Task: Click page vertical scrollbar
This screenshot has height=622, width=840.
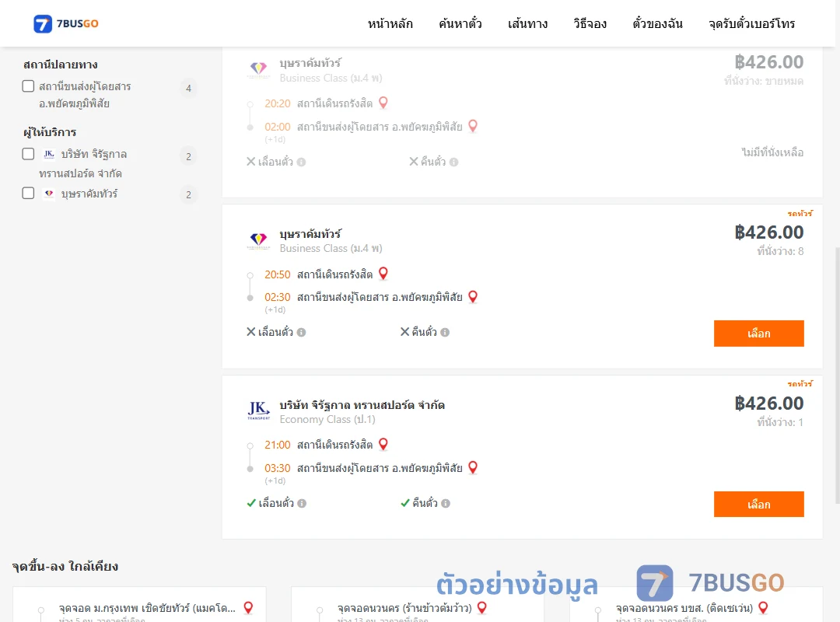Action: [x=838, y=375]
